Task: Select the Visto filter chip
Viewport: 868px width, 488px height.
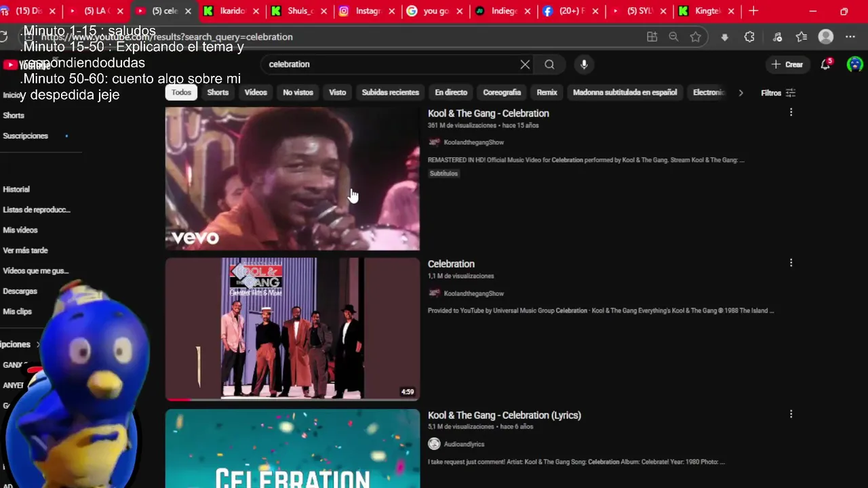Action: (337, 92)
